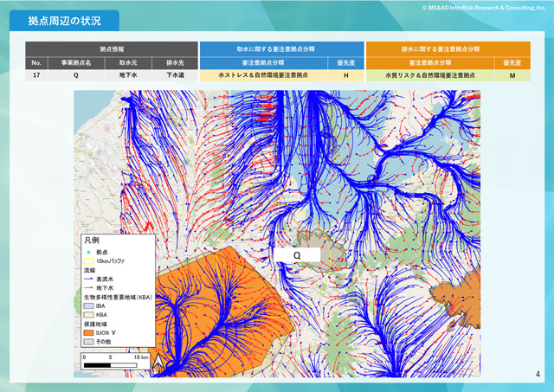Click the 水ストレス＆自然環境要注意拠点 cell
The height and width of the screenshot is (392, 554).
coord(263,75)
